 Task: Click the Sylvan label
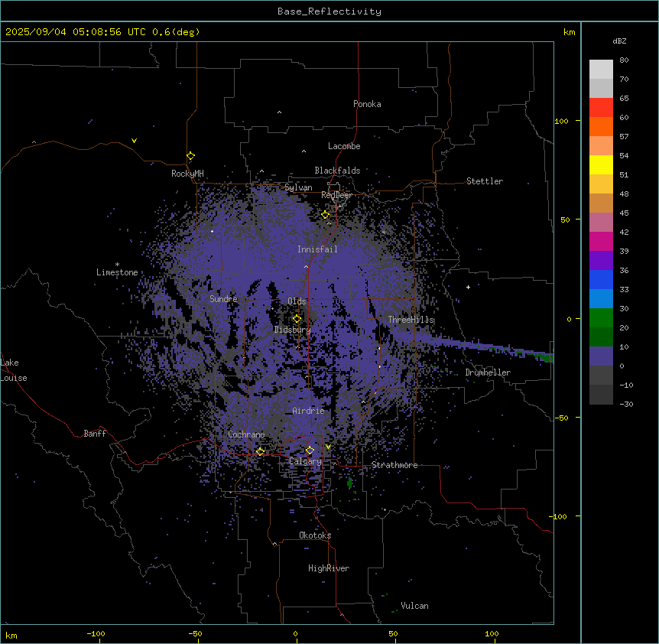click(298, 187)
